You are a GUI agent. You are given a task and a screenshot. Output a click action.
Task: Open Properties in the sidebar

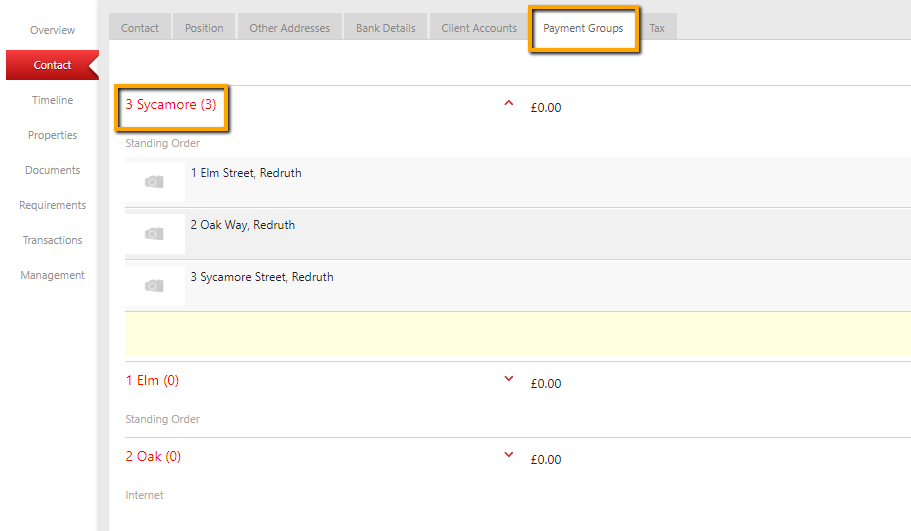click(x=52, y=135)
